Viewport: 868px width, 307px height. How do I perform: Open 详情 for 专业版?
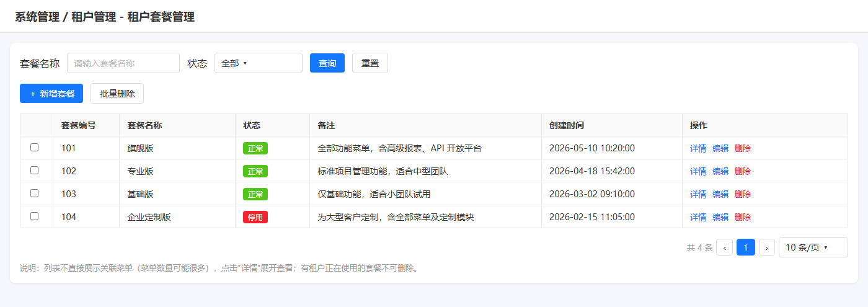tap(698, 171)
